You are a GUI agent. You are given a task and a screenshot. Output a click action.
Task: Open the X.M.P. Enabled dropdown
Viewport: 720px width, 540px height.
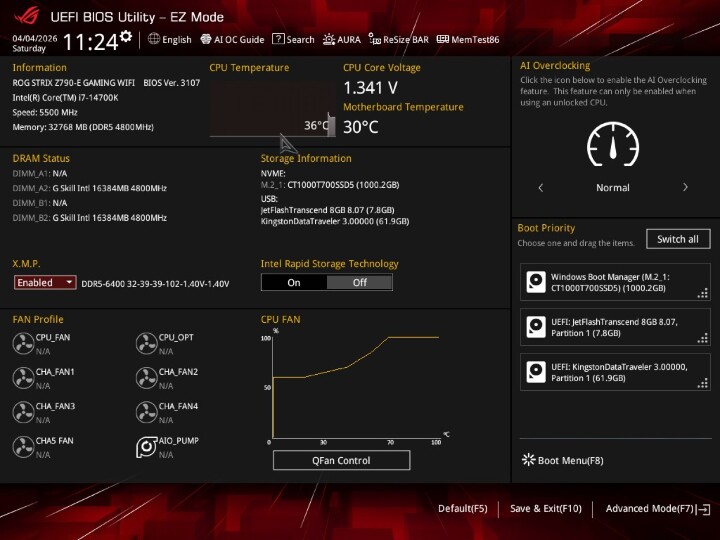(x=45, y=282)
